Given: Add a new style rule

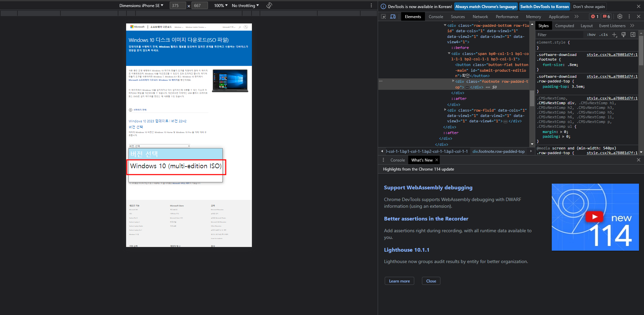Looking at the screenshot, I should (614, 35).
